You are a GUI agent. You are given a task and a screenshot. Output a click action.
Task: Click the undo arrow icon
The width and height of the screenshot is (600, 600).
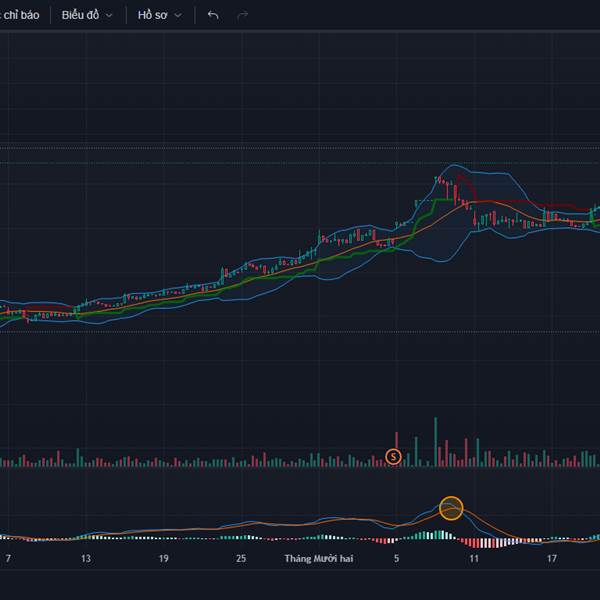click(213, 15)
